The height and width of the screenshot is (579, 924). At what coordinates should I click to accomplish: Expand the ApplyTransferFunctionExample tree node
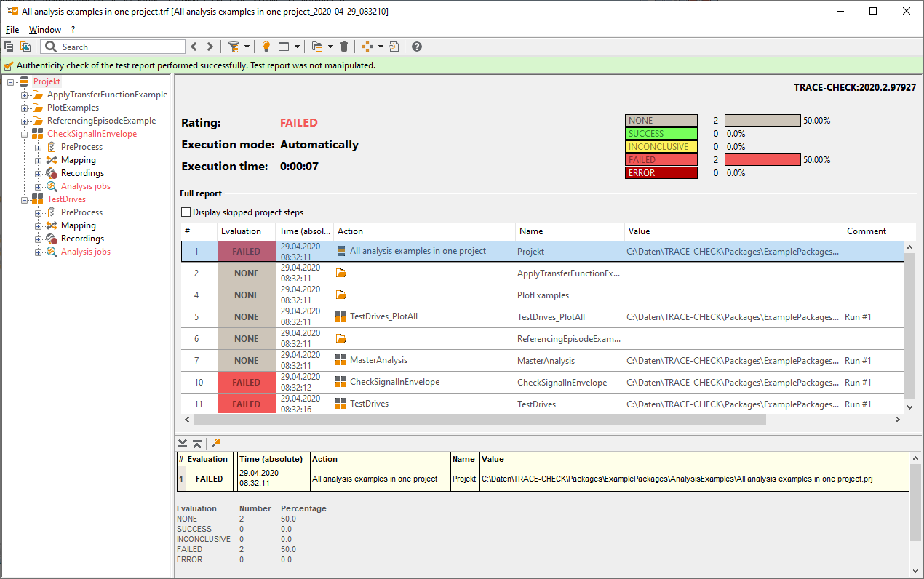pos(24,95)
